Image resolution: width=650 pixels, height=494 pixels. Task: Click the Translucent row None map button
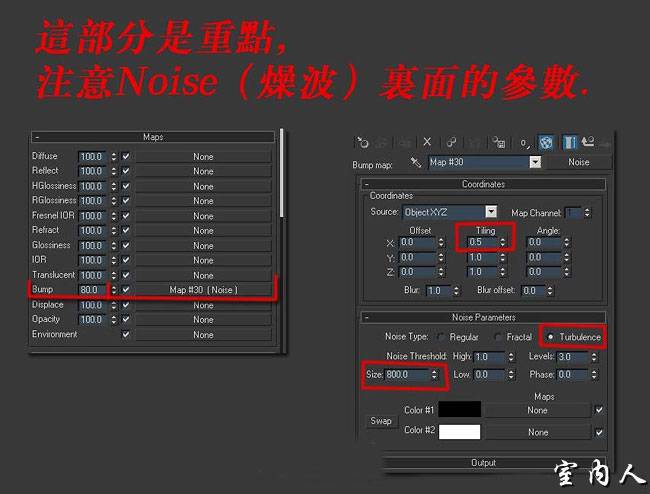203,275
